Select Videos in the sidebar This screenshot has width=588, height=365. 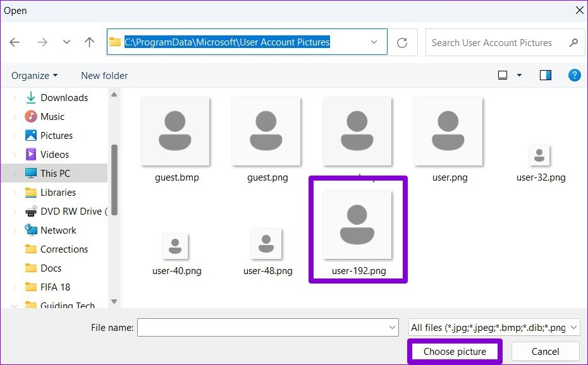tap(53, 154)
